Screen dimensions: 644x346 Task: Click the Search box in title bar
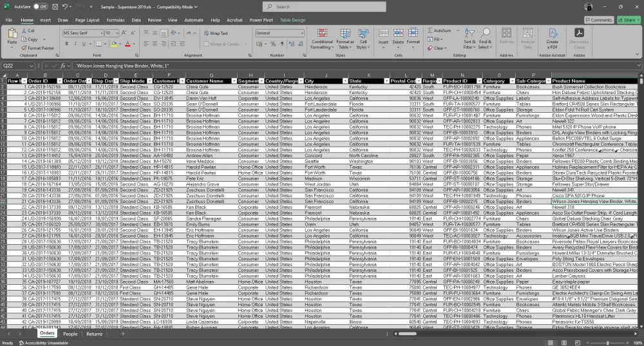tap(324, 6)
